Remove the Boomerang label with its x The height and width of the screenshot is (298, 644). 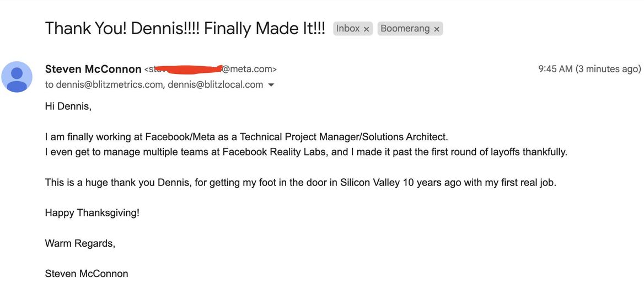coord(437,29)
